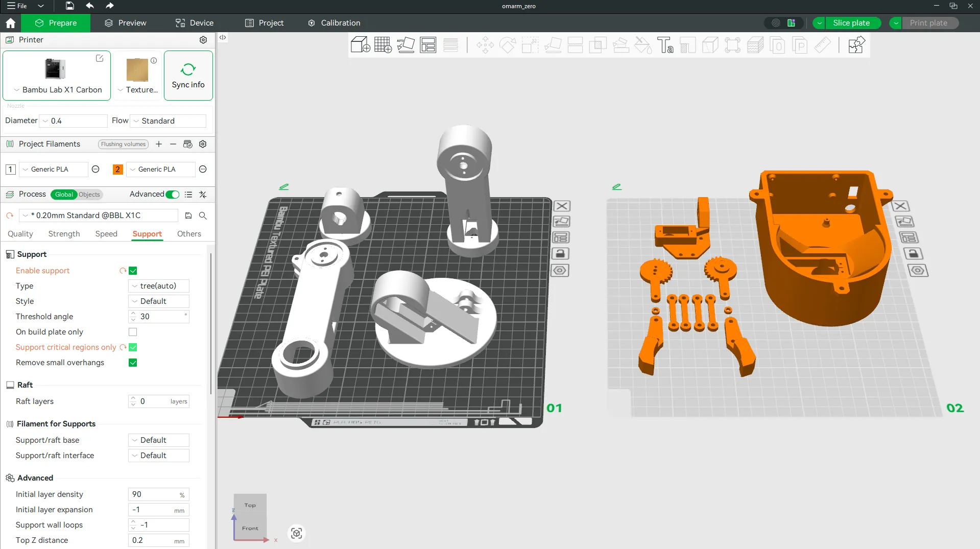Search process settings magnifier icon
The width and height of the screenshot is (980, 549).
tap(203, 216)
